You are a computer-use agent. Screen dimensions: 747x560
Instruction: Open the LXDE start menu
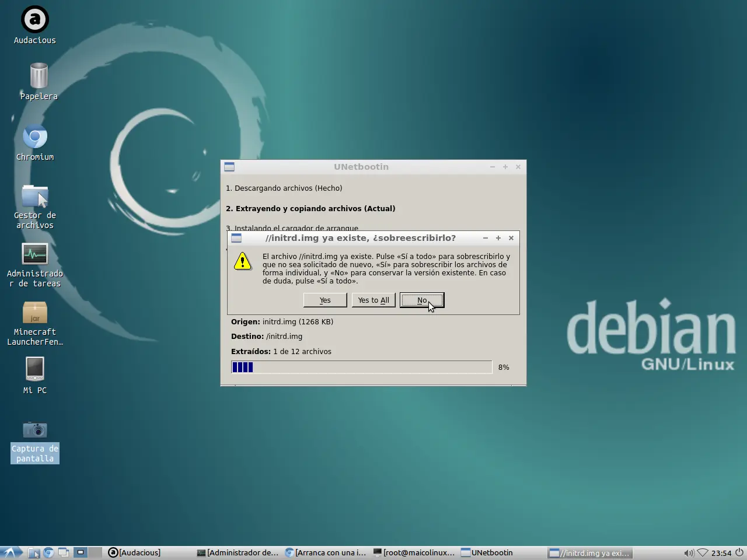pyautogui.click(x=12, y=552)
